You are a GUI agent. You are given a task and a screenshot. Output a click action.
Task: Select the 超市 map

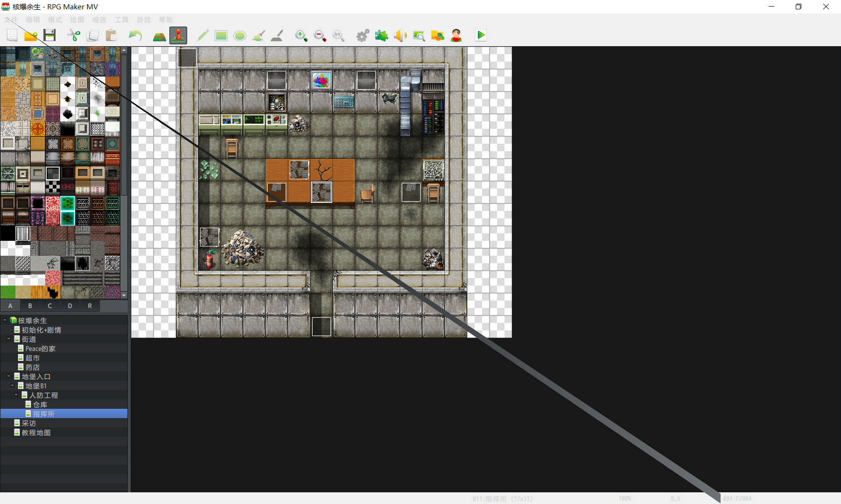pyautogui.click(x=32, y=358)
